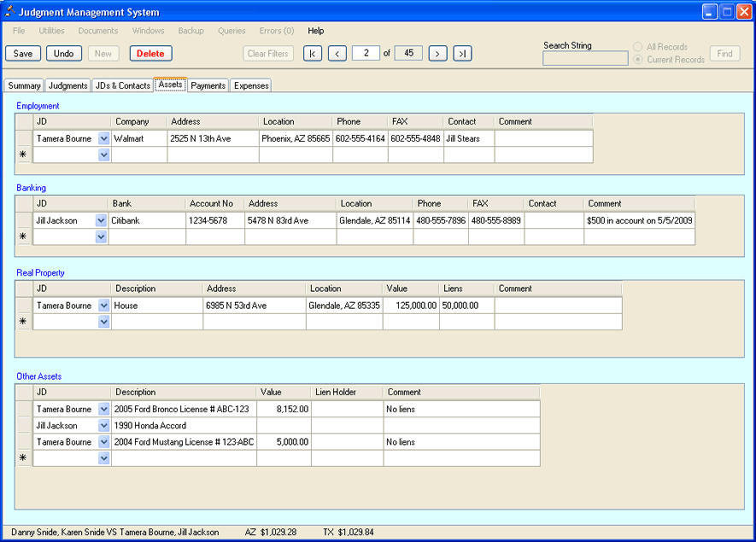The image size is (756, 542).
Task: Open JD dropdown for House real property row
Action: (x=103, y=306)
